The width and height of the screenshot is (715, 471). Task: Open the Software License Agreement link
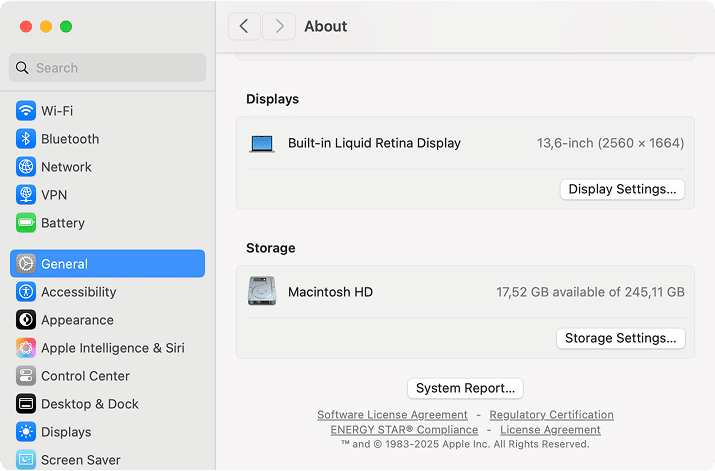pos(392,415)
